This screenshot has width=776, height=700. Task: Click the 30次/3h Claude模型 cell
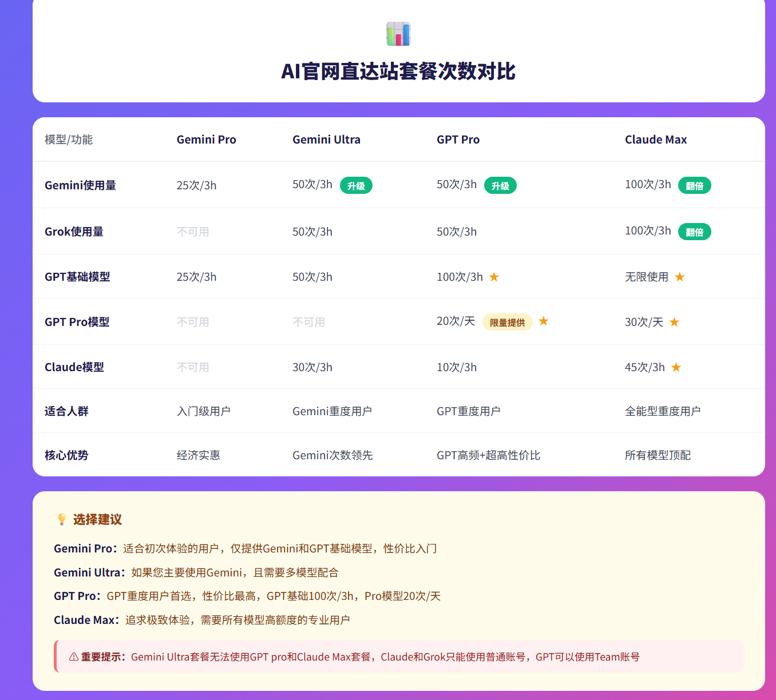click(312, 367)
